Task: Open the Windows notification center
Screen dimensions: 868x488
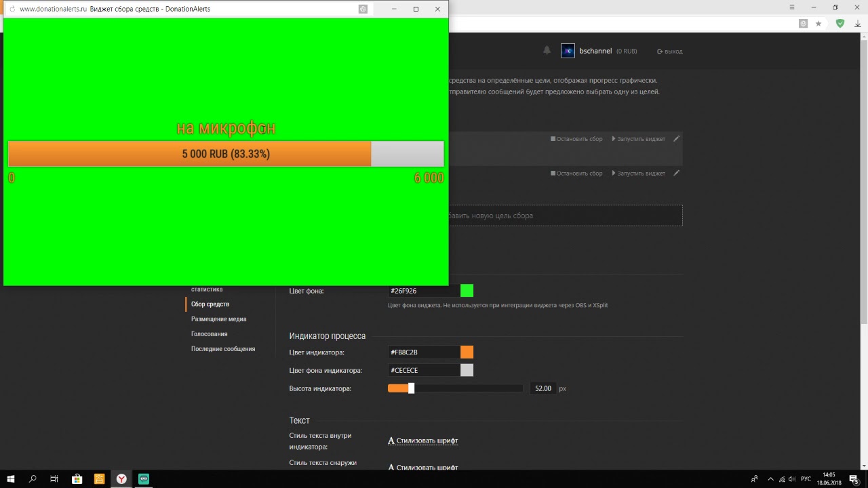Action: [854, 479]
